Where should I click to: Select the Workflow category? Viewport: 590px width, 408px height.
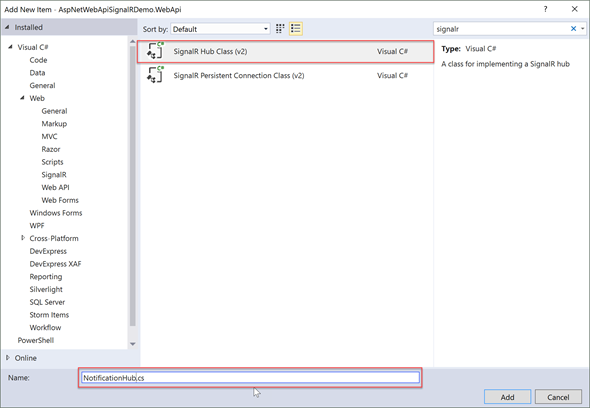45,327
